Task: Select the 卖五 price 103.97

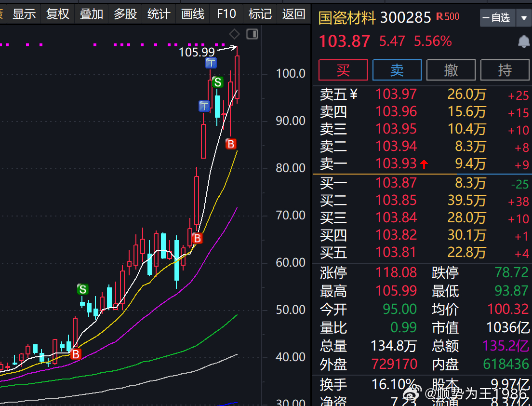Action: 396,95
